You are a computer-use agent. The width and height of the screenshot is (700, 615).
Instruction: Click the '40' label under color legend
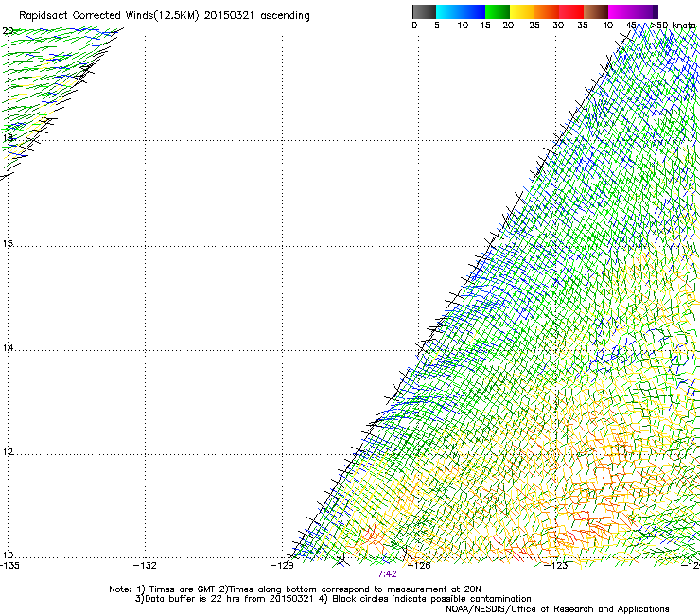pos(607,26)
